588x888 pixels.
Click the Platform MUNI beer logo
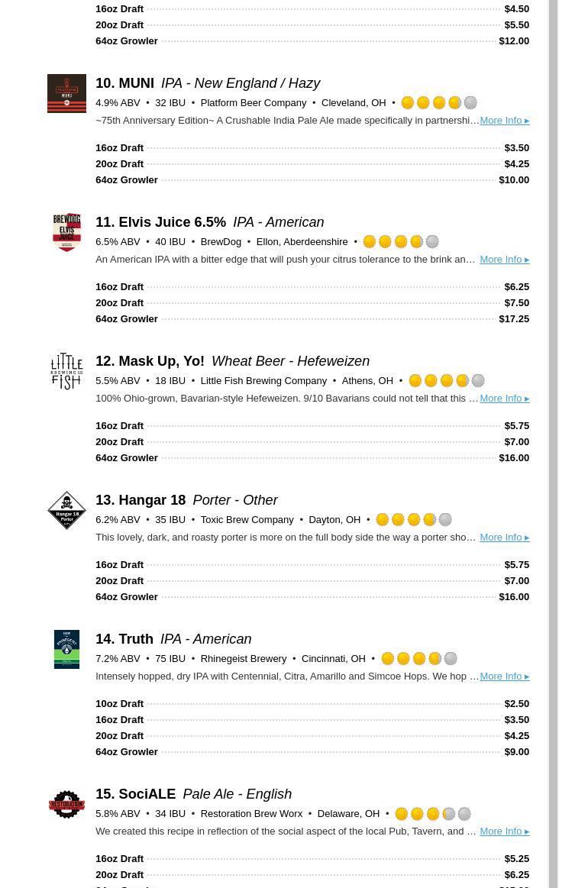tap(66, 93)
